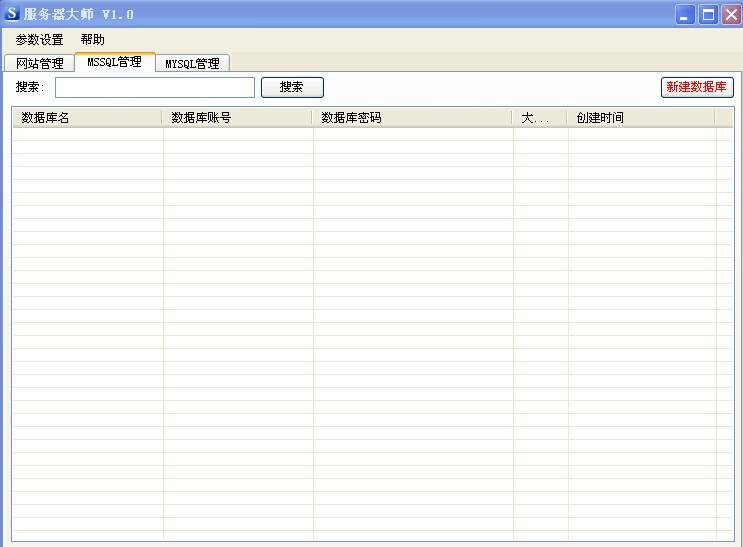The image size is (743, 547).
Task: Maximize the 服务器大师 window
Action: tap(708, 14)
